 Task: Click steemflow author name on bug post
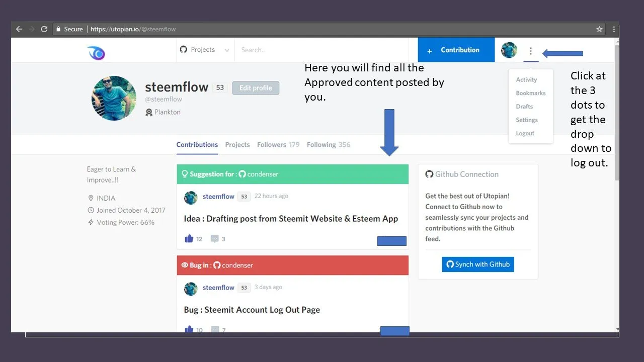pyautogui.click(x=218, y=288)
